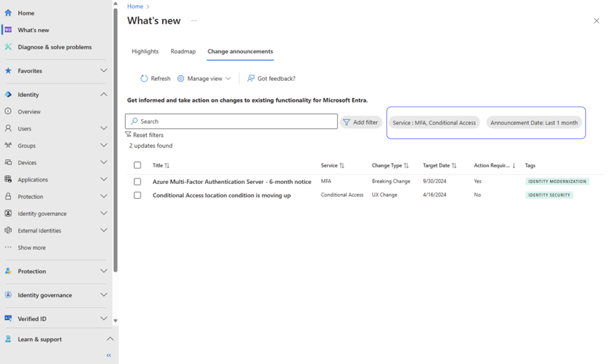Click the bottom Protection section icon
Image resolution: width=612 pixels, height=364 pixels.
pos(8,271)
